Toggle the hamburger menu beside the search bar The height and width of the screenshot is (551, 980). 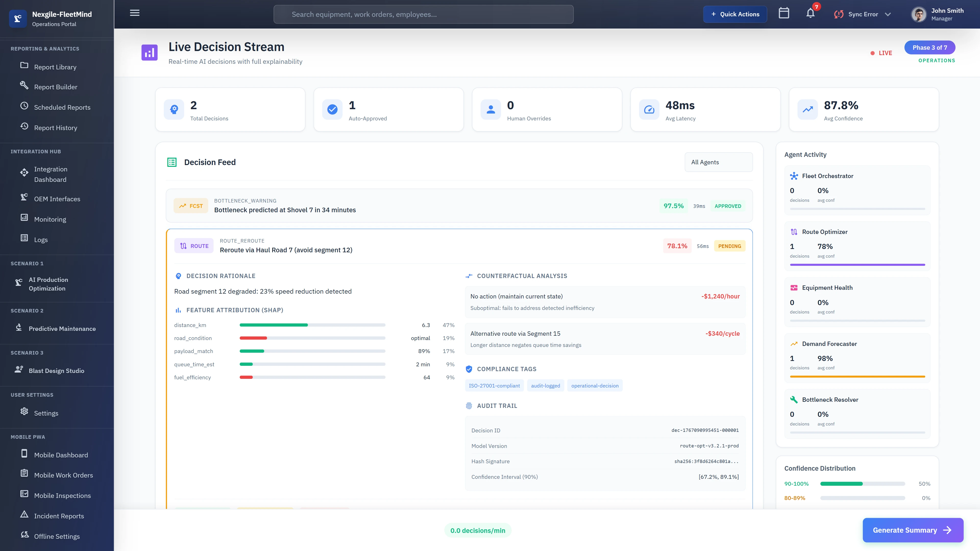coord(134,12)
